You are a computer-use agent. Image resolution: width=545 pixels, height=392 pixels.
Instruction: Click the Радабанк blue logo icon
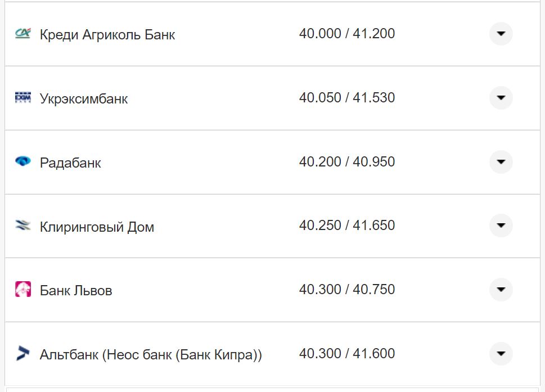(x=23, y=162)
